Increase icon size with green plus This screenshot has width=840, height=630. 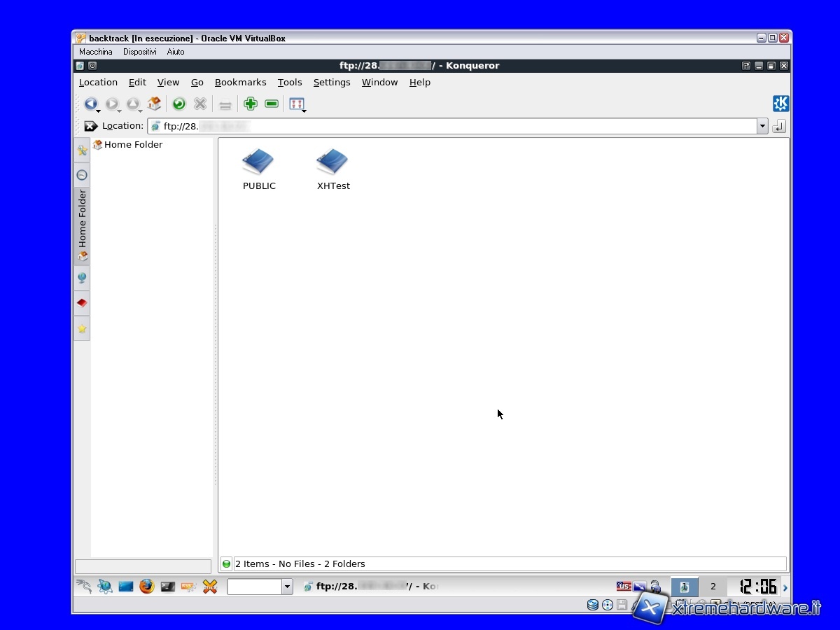[x=251, y=104]
